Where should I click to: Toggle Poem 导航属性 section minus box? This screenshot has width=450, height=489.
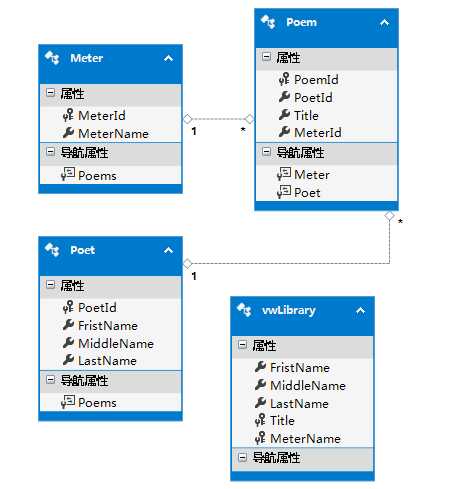click(266, 152)
